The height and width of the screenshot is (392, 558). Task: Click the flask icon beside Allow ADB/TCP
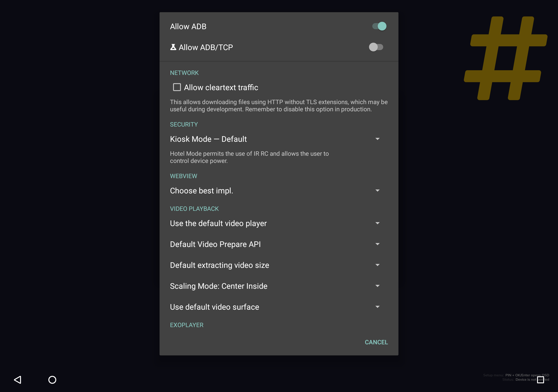(x=173, y=47)
